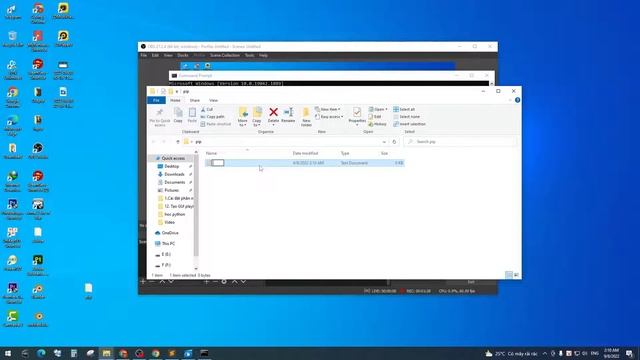Select This PC in the navigation pane
Image resolution: width=640 pixels, height=360 pixels.
(x=168, y=244)
